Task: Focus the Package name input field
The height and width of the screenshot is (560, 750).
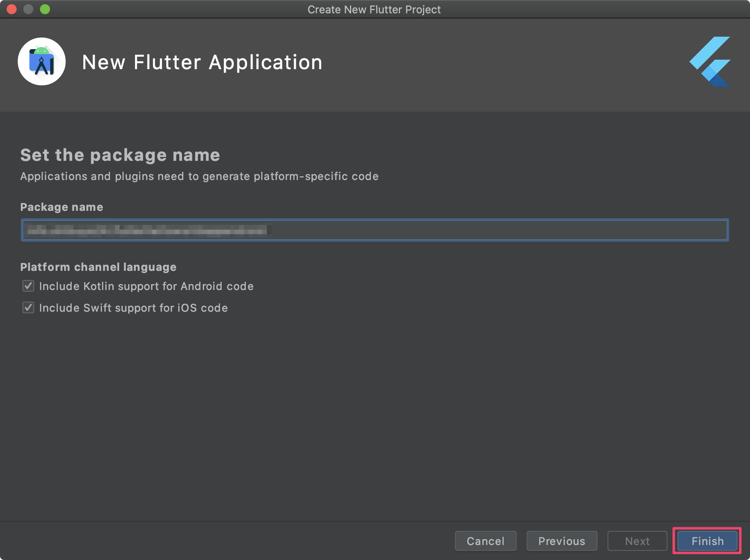Action: [375, 230]
